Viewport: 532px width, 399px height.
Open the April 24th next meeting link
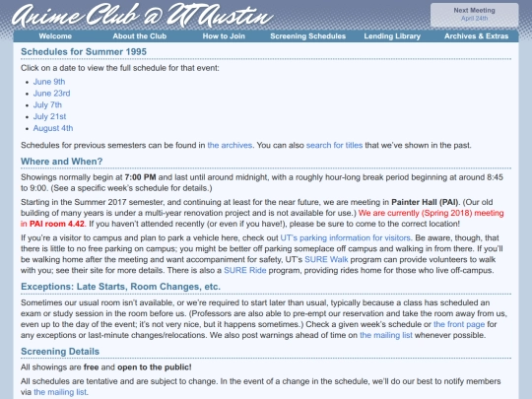pos(474,19)
